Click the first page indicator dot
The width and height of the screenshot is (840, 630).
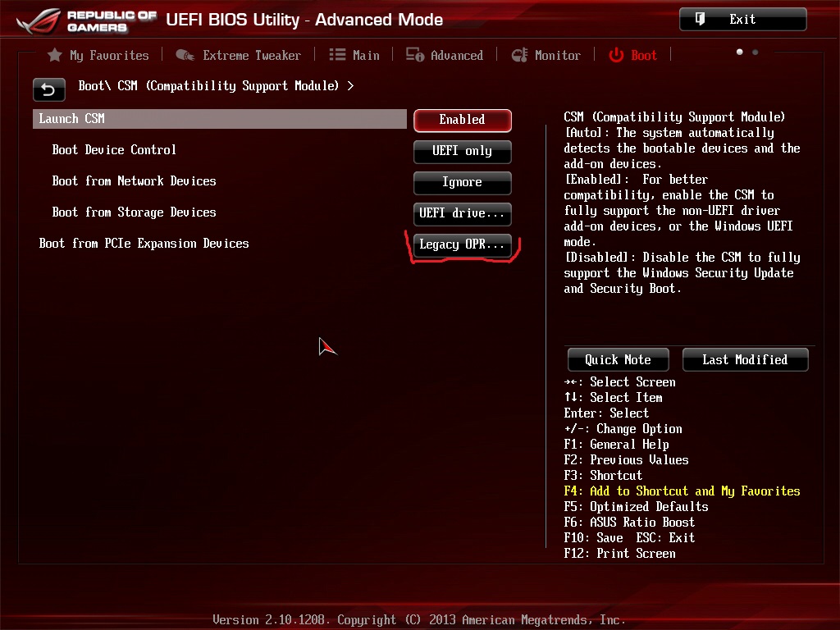point(739,52)
